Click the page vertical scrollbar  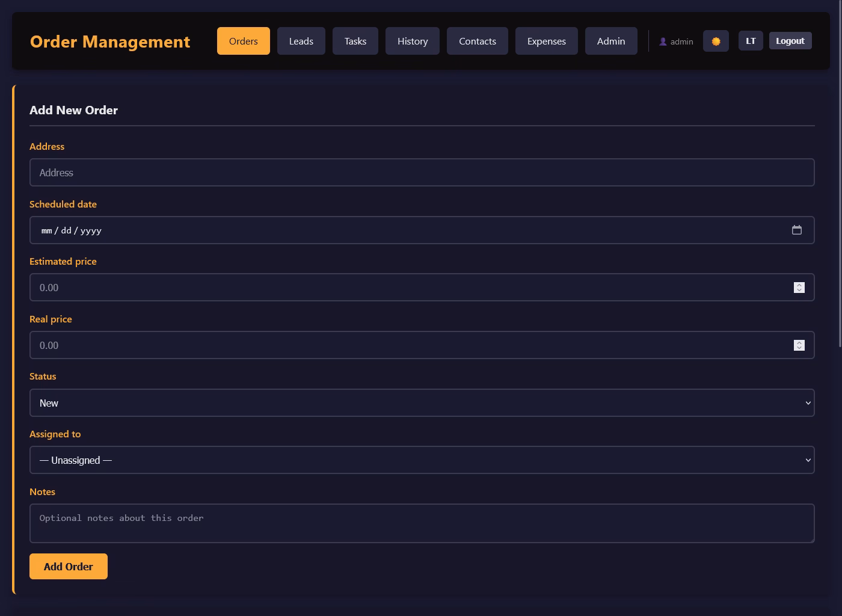(x=840, y=174)
